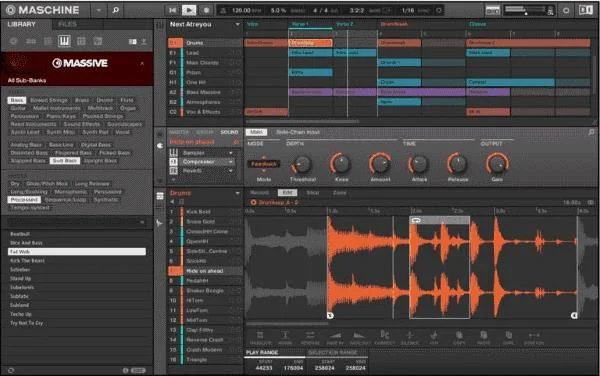Open the browser search magnifier icon
Image resolution: width=600 pixels, height=376 pixels.
pos(116,10)
